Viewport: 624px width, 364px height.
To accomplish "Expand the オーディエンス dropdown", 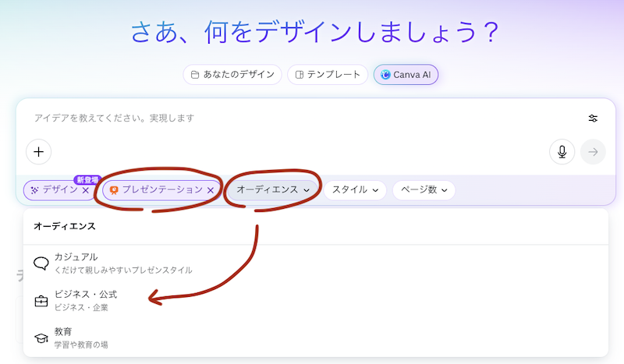I will [273, 189].
